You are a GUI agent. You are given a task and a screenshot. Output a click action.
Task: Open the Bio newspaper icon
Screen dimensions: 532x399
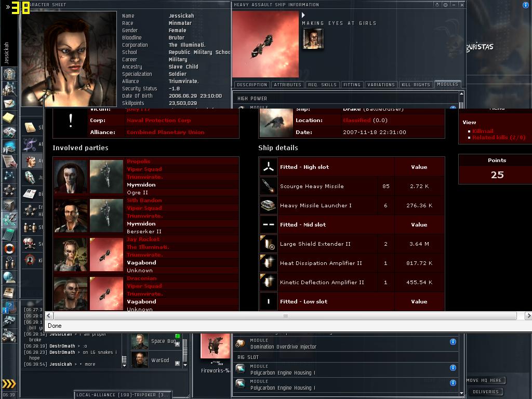[x=30, y=194]
